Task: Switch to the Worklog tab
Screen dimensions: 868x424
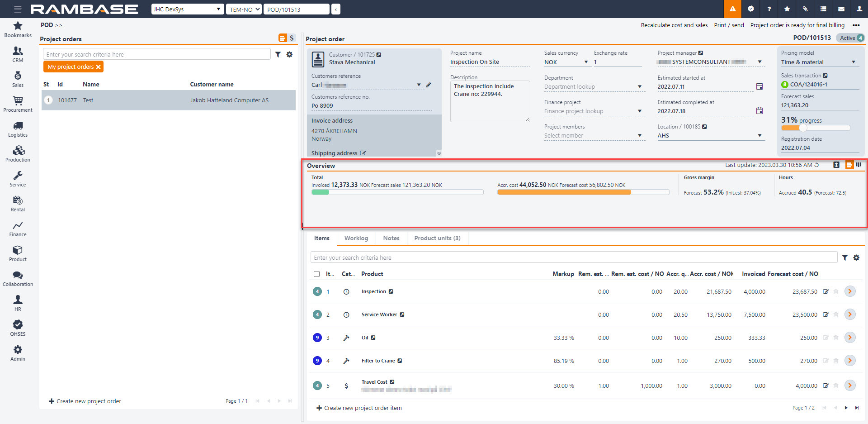Action: coord(356,238)
